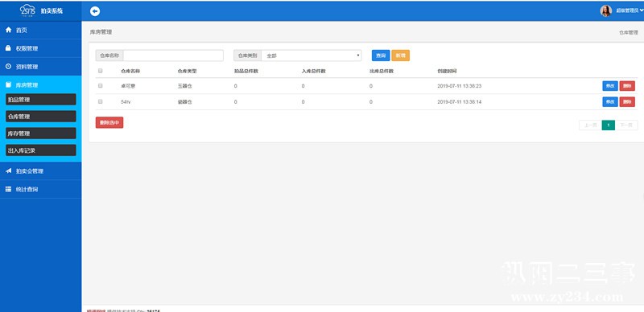Screen dimensions: 644x312
Task: Tick the checkbox for the 54rv row
Action: [x=100, y=101]
